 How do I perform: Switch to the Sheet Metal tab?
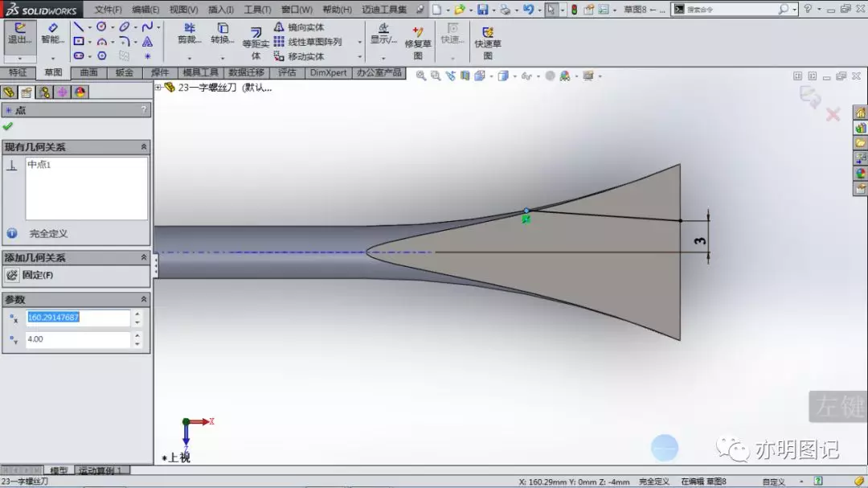pos(124,72)
